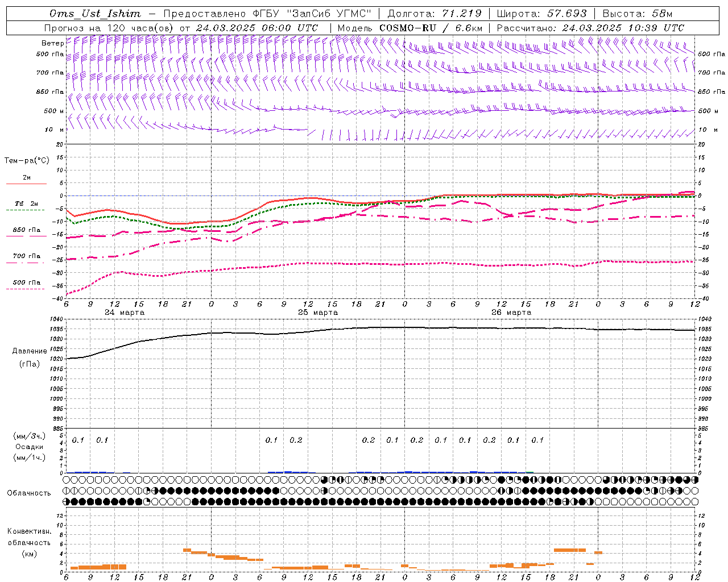Select the 'Модель COSMO-RU / 6.6км' label
This screenshot has width=728, height=582.
coord(410,28)
